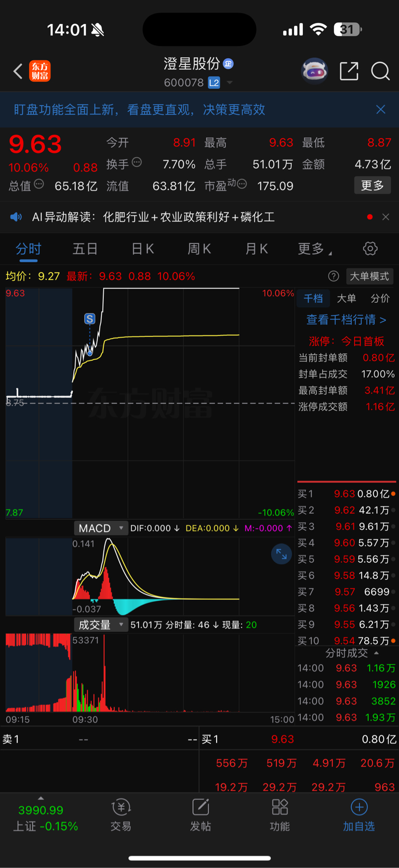Tap the help question mark icon
The width and height of the screenshot is (399, 868).
[334, 276]
